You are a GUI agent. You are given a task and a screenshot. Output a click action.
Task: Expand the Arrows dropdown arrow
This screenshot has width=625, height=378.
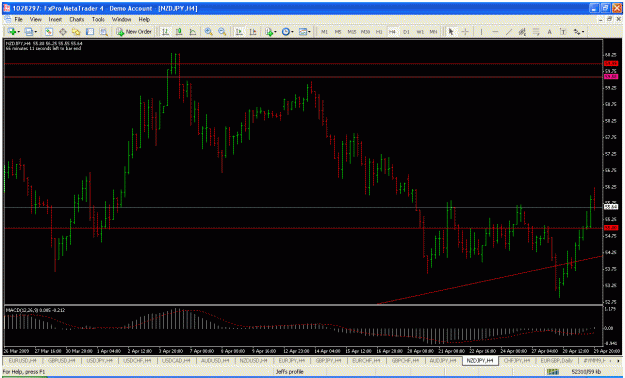tap(583, 32)
